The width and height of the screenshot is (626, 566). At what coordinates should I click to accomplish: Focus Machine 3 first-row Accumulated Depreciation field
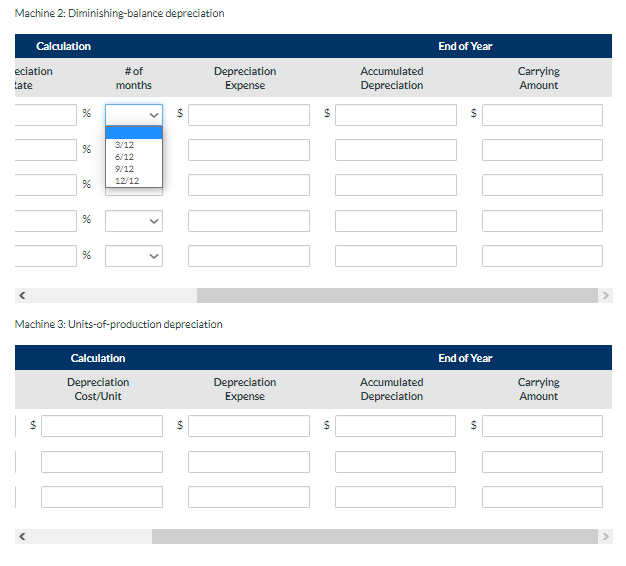395,426
